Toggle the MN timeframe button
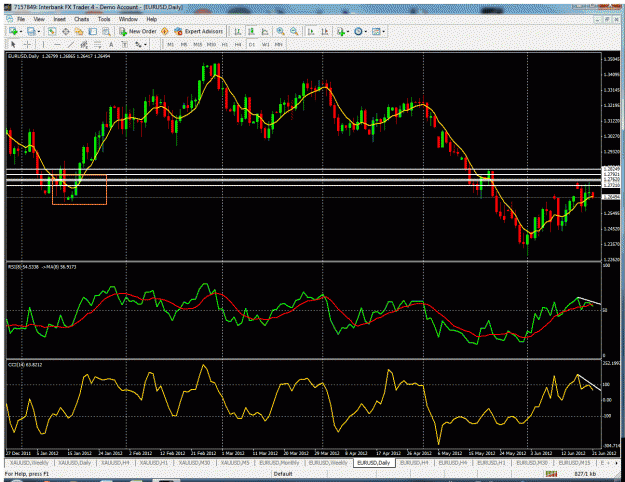The width and height of the screenshot is (625, 482). point(279,44)
